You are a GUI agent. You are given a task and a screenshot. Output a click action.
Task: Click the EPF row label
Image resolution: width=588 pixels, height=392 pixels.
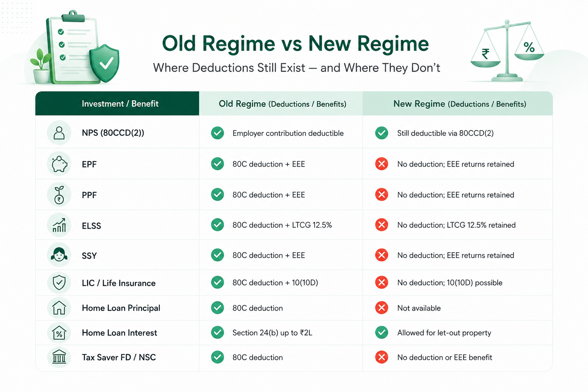point(89,164)
